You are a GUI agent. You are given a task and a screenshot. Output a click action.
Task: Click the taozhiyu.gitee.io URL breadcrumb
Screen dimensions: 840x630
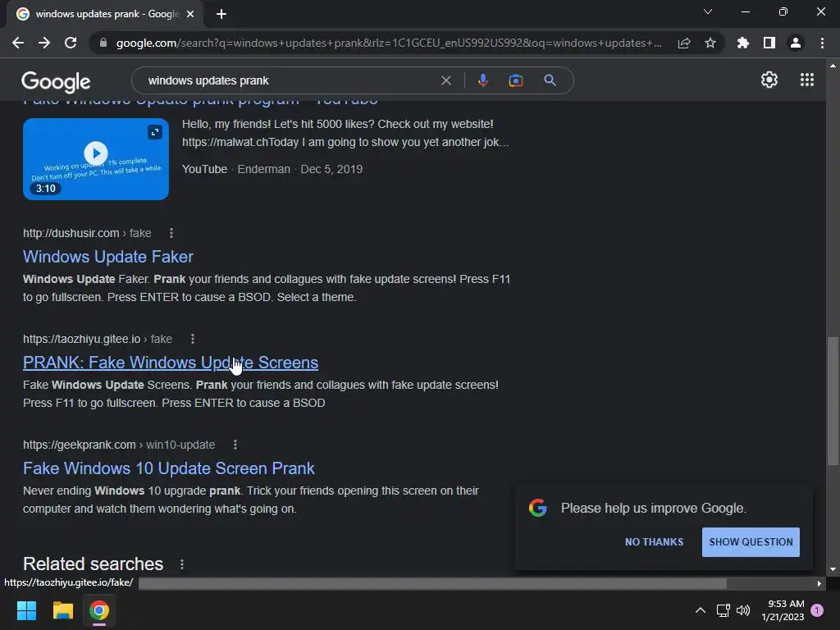98,339
